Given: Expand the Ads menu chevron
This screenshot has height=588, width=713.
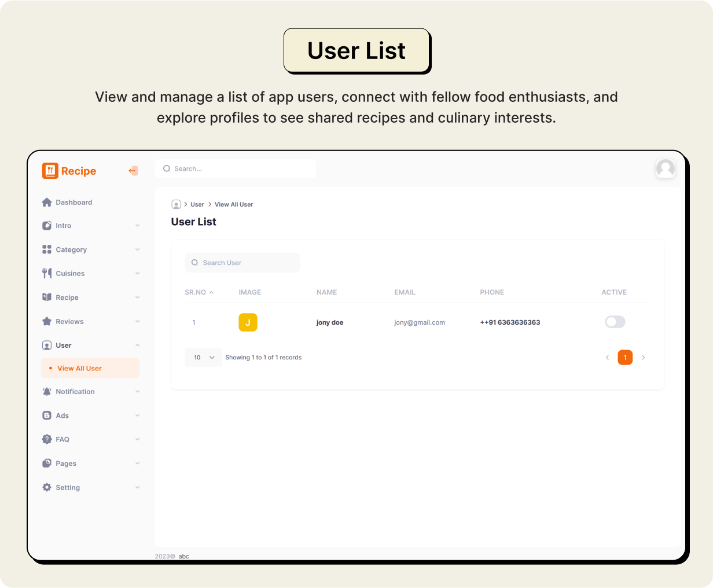Looking at the screenshot, I should pyautogui.click(x=137, y=416).
